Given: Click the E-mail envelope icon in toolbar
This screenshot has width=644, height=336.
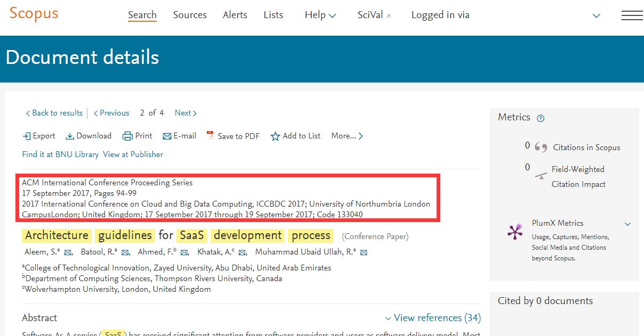Looking at the screenshot, I should 167,136.
